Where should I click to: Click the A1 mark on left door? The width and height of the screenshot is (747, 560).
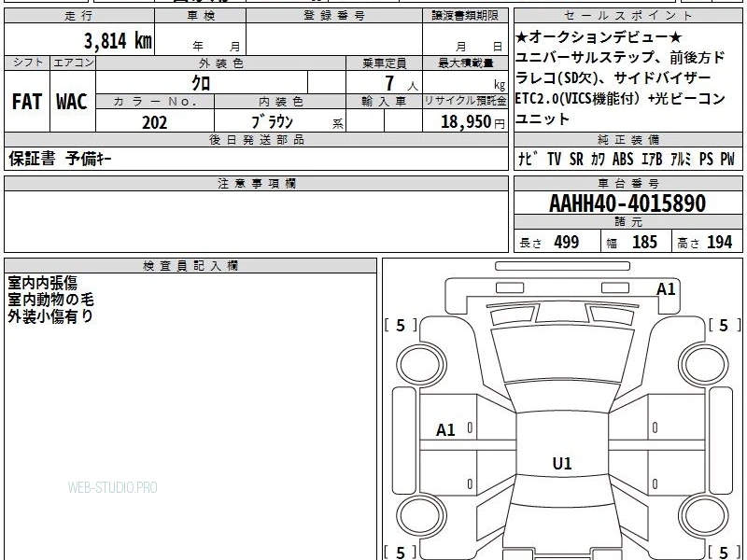coord(445,430)
